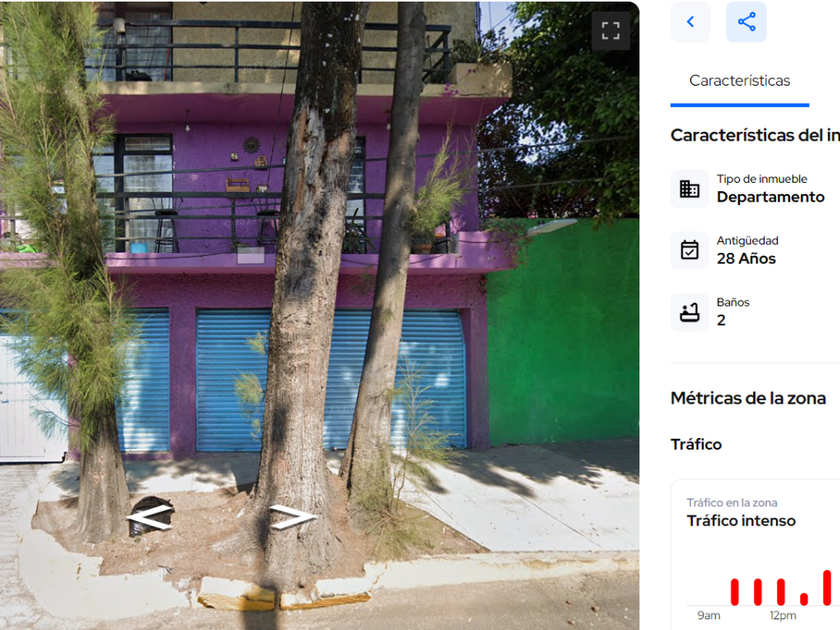Image resolution: width=840 pixels, height=630 pixels.
Task: Click the Baños count value 2
Action: click(721, 320)
